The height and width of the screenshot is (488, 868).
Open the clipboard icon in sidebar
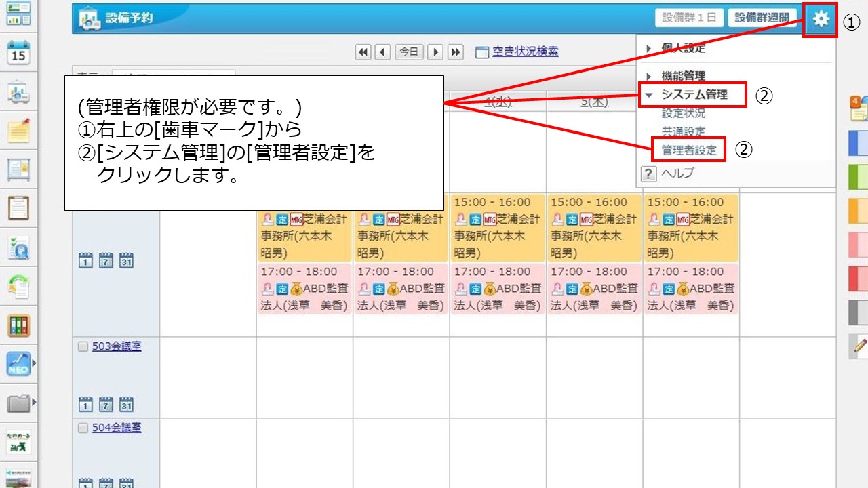(18, 207)
